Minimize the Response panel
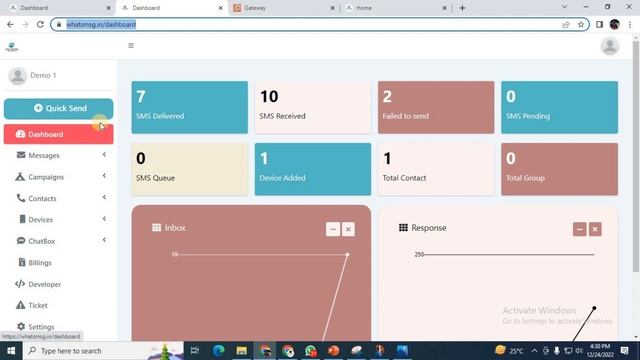 [580, 229]
